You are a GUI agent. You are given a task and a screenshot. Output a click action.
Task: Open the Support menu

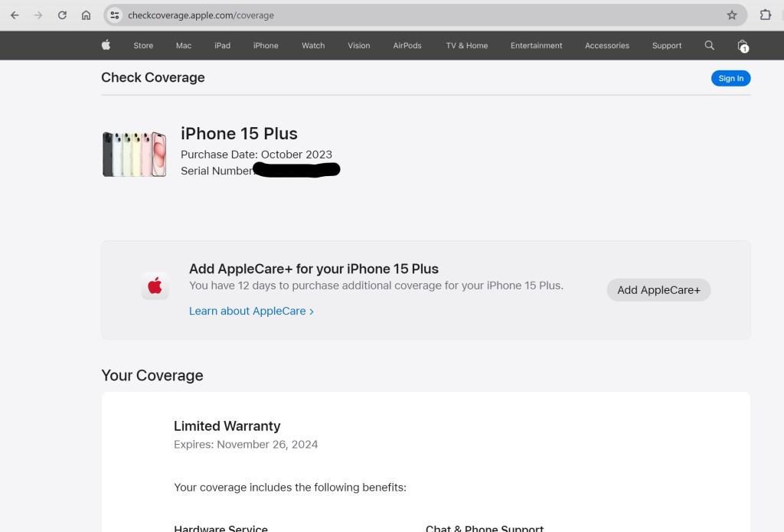coord(667,45)
